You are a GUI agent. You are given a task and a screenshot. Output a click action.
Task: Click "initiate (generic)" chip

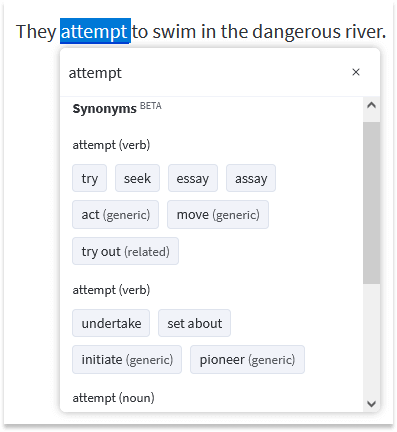pyautogui.click(x=127, y=360)
